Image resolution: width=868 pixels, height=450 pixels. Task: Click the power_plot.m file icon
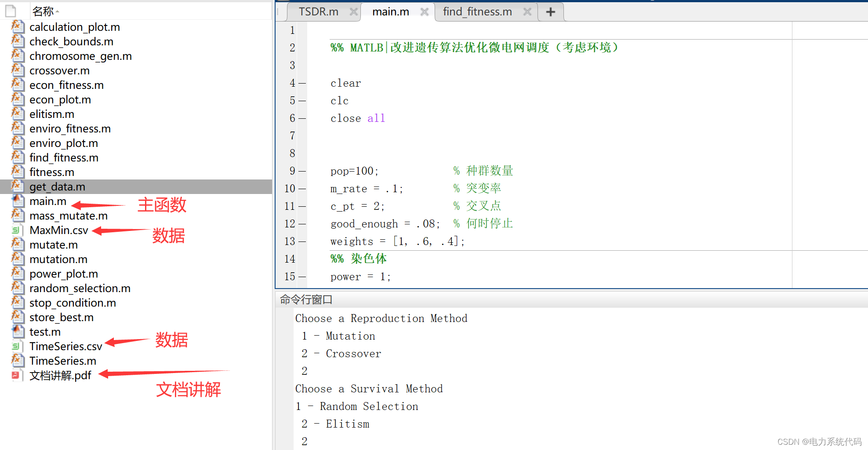click(18, 274)
